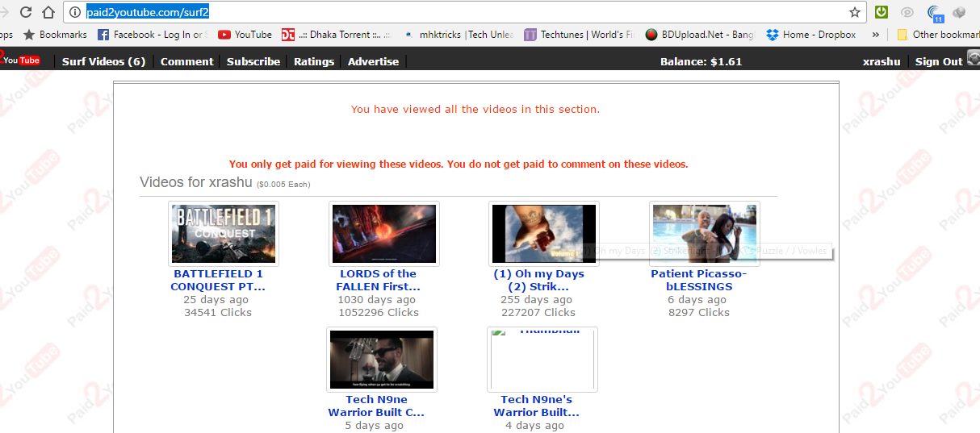Expand hidden bookmarks overflow chevron
This screenshot has width=980, height=433.
(876, 35)
